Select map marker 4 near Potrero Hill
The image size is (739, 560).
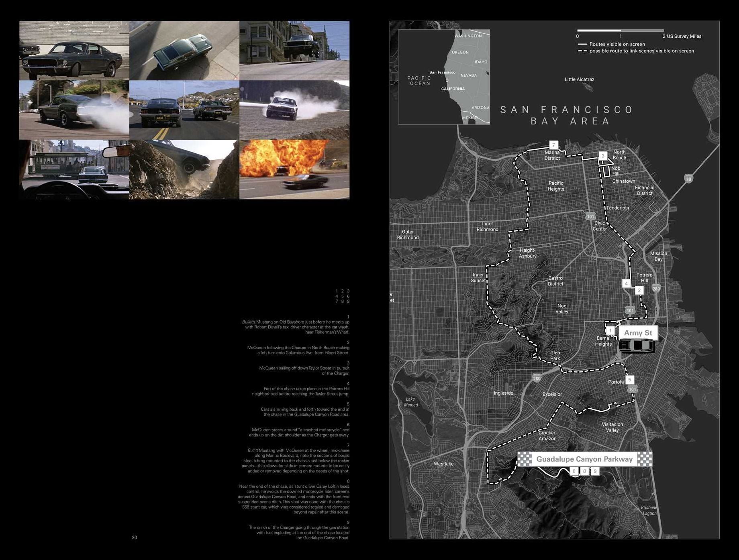tap(626, 283)
